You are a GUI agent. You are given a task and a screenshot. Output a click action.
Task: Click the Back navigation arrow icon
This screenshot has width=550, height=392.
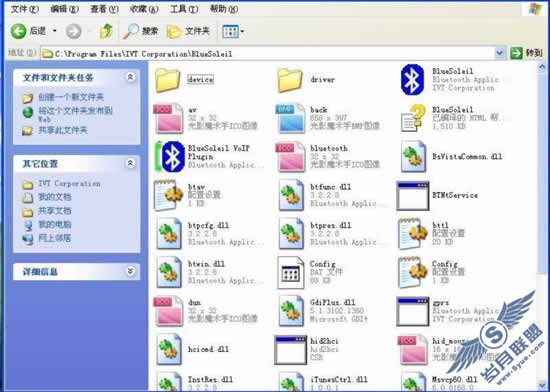(x=19, y=31)
